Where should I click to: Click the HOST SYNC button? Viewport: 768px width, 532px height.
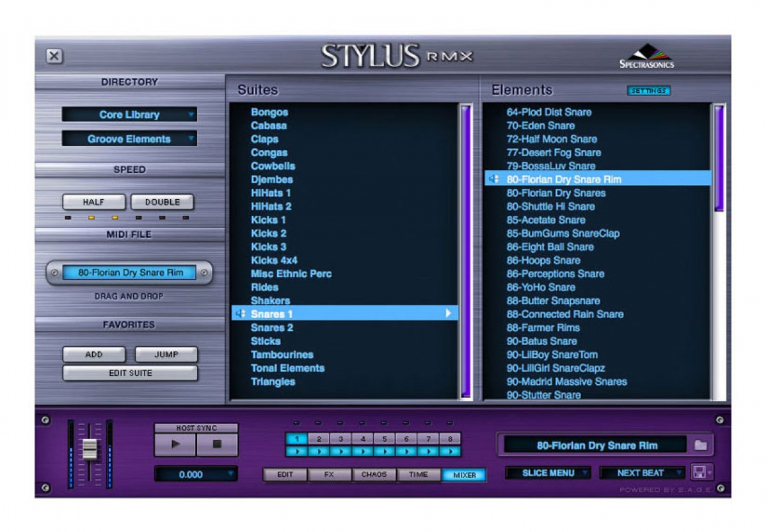(196, 428)
